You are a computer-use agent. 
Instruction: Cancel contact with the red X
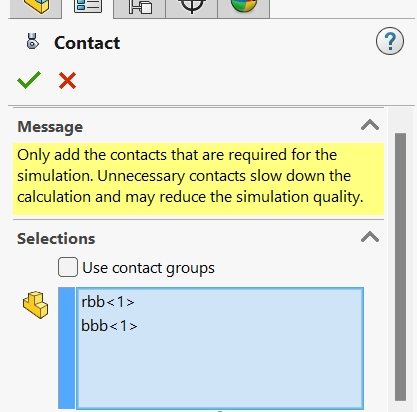tap(67, 81)
